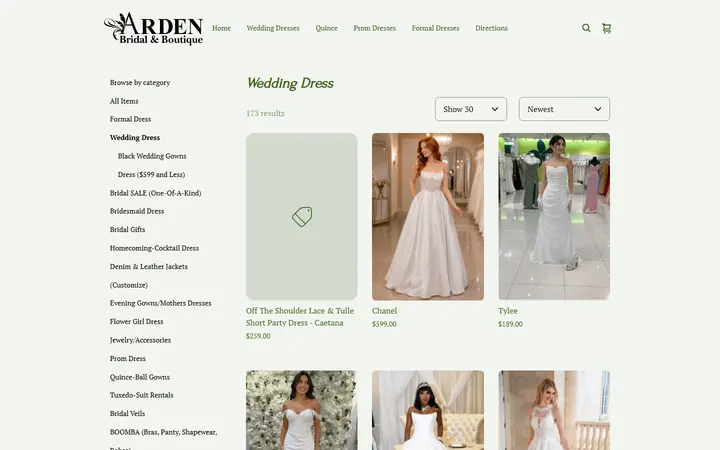Open Black Wedding Gowns subcategory
The height and width of the screenshot is (450, 720).
pos(152,156)
